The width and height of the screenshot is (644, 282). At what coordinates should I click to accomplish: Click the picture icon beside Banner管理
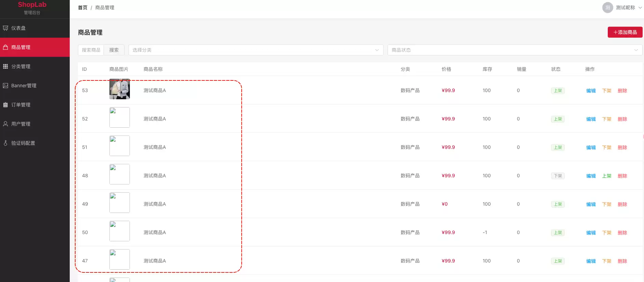pos(5,86)
